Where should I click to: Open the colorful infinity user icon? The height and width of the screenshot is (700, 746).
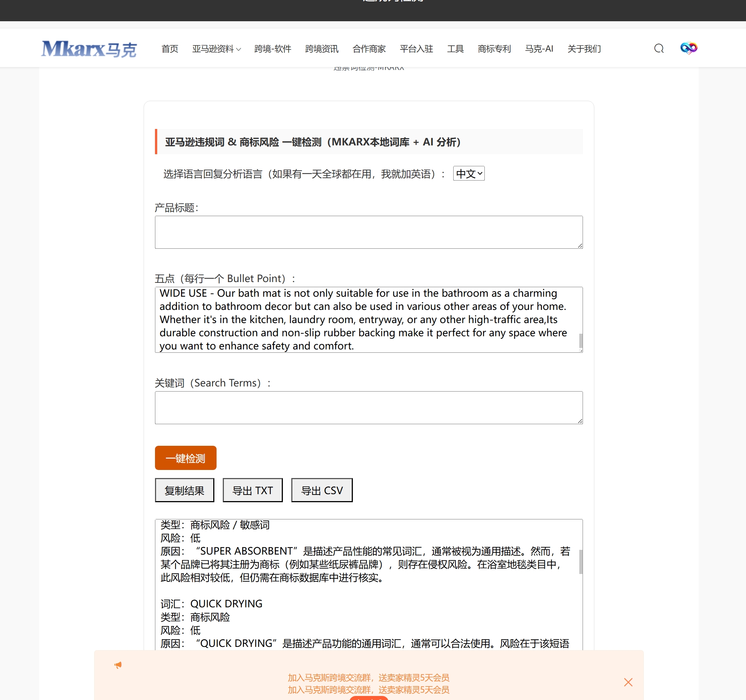pos(688,48)
